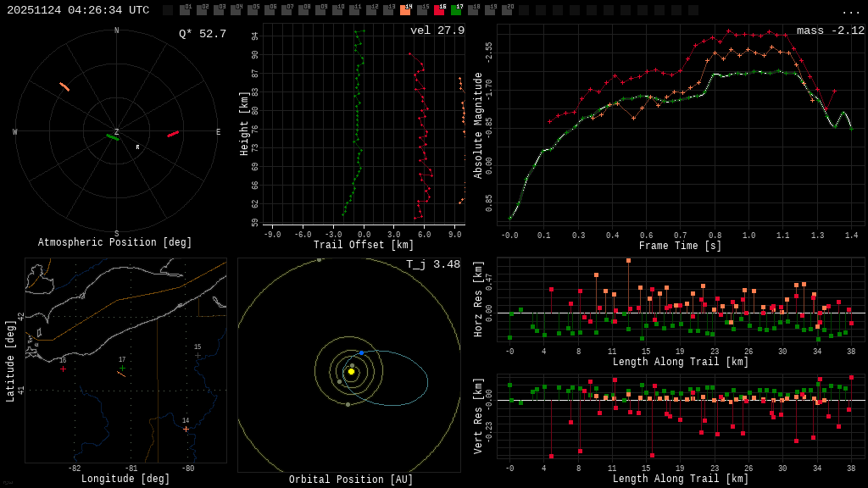Select station 15 gray cross on map
Image resolution: width=868 pixels, height=488 pixels.
[x=198, y=355]
